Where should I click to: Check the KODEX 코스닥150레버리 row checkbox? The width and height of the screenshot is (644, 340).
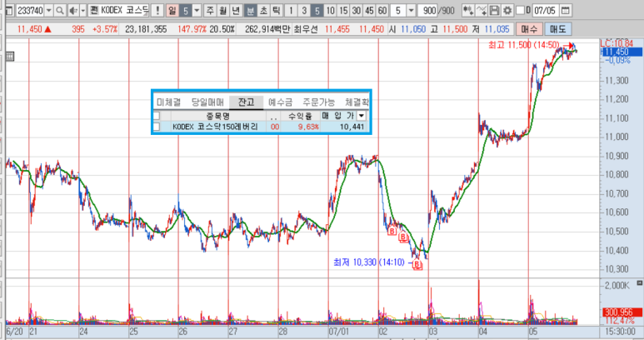point(157,127)
